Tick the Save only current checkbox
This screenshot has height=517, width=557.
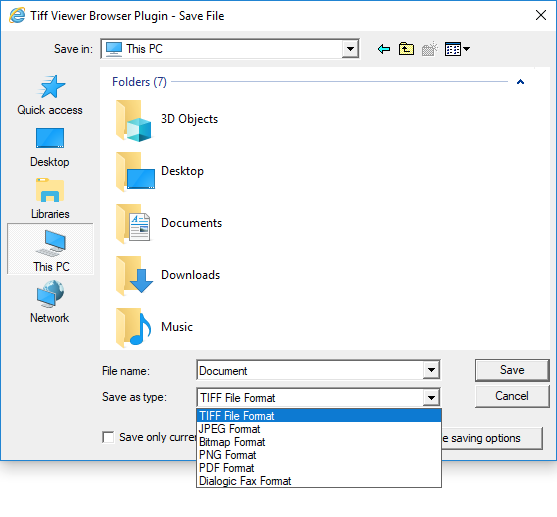(108, 437)
